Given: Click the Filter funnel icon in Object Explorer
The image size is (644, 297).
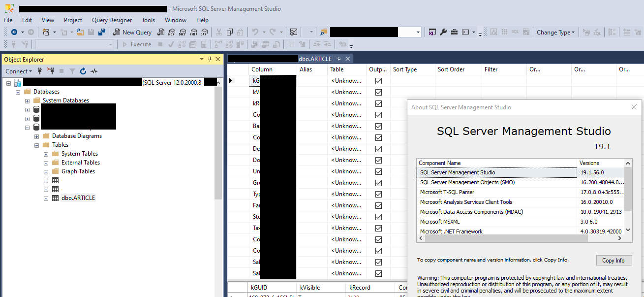Looking at the screenshot, I should 72,71.
